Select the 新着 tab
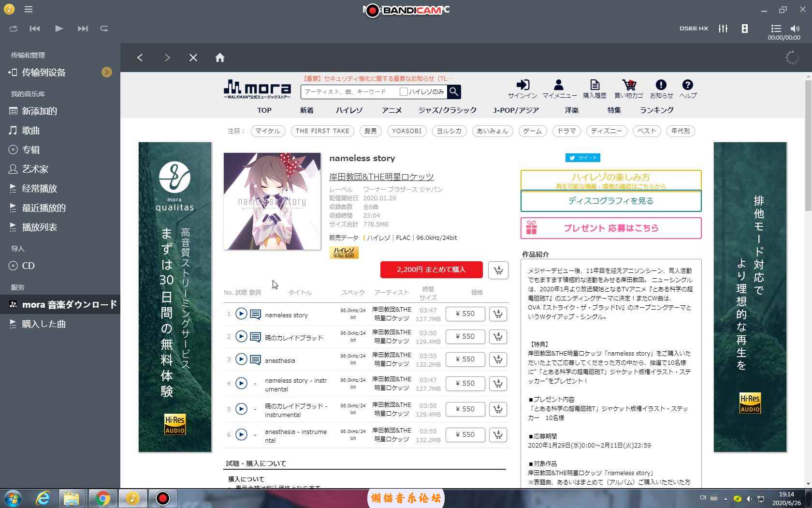This screenshot has height=508, width=812. 306,110
